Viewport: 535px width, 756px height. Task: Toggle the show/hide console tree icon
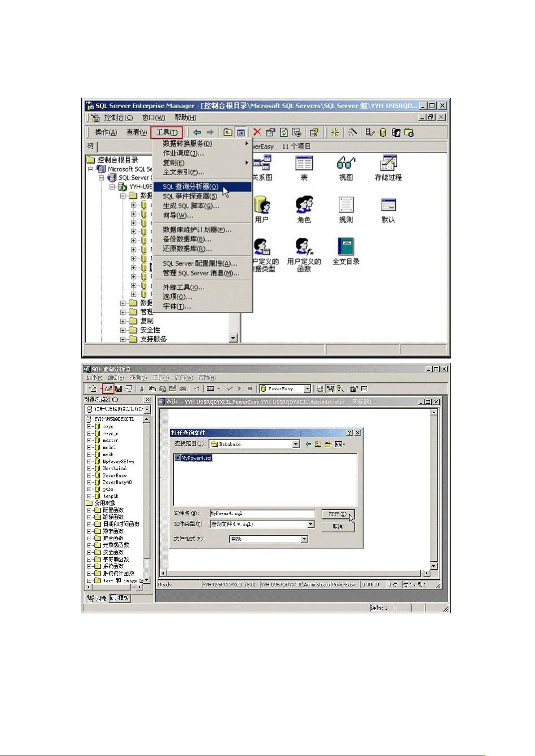(241, 132)
